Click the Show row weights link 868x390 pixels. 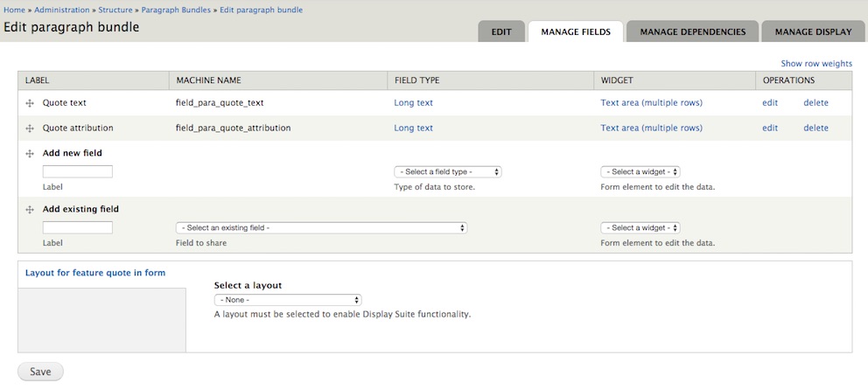click(x=815, y=64)
